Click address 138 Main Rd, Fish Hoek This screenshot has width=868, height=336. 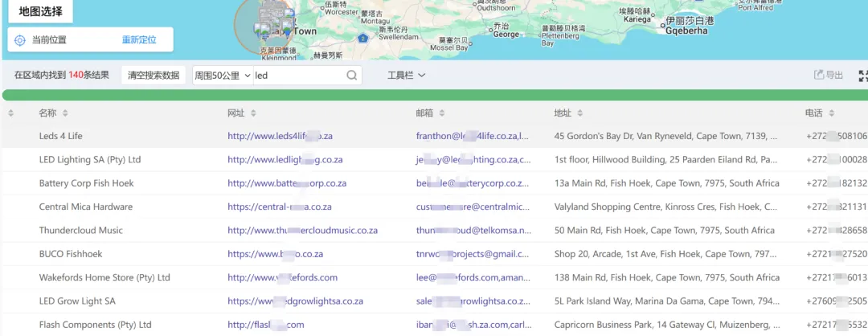(667, 278)
